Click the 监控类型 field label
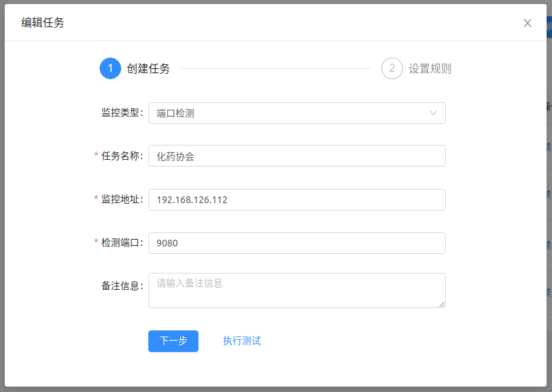The image size is (552, 392). coord(122,113)
